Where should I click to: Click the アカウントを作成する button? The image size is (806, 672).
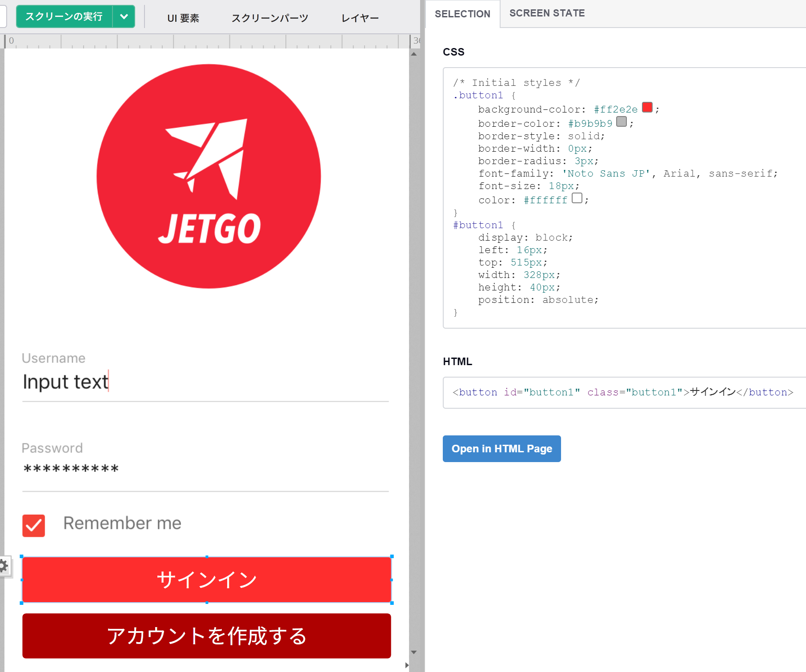pos(207,636)
